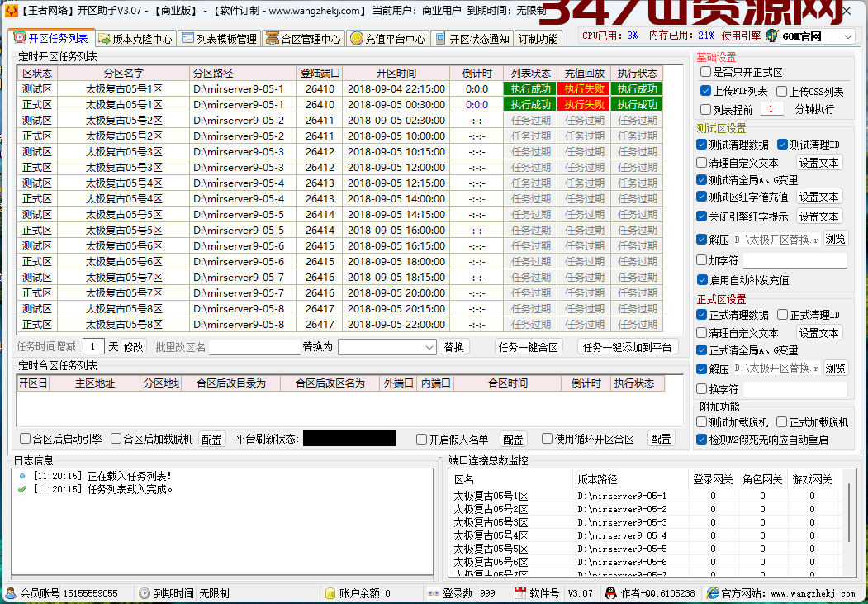Viewport: 868px width, 604px height.
Task: Click the 登录数 icon in status bar
Action: click(434, 593)
